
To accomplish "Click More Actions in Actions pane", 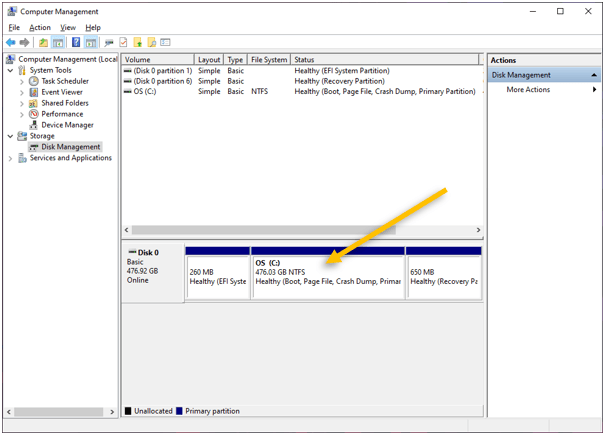I will pyautogui.click(x=528, y=90).
